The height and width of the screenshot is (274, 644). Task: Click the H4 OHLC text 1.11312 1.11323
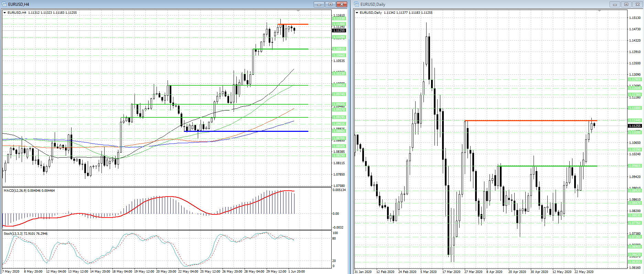click(40, 13)
